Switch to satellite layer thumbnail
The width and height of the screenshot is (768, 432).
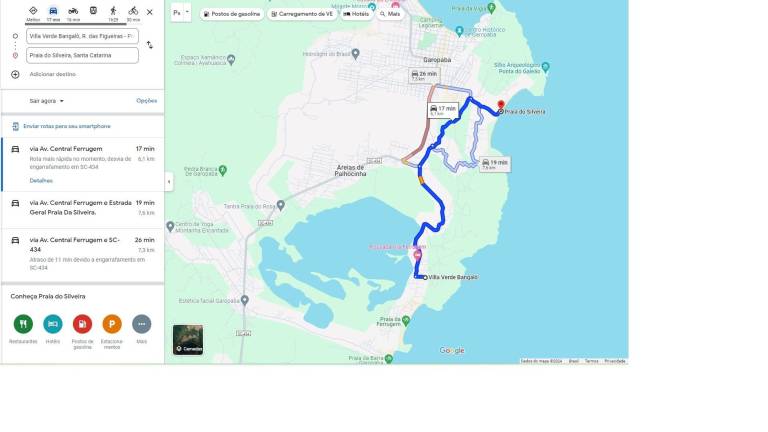(x=188, y=339)
